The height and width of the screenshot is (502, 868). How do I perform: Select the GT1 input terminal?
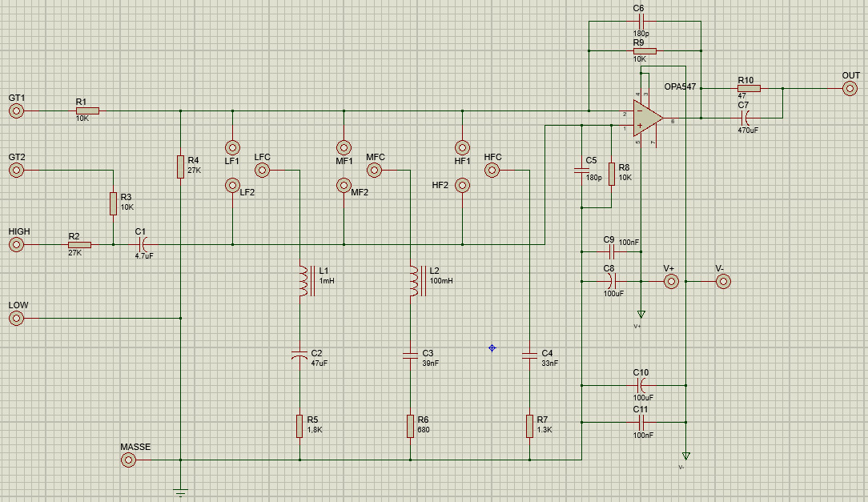tap(17, 111)
